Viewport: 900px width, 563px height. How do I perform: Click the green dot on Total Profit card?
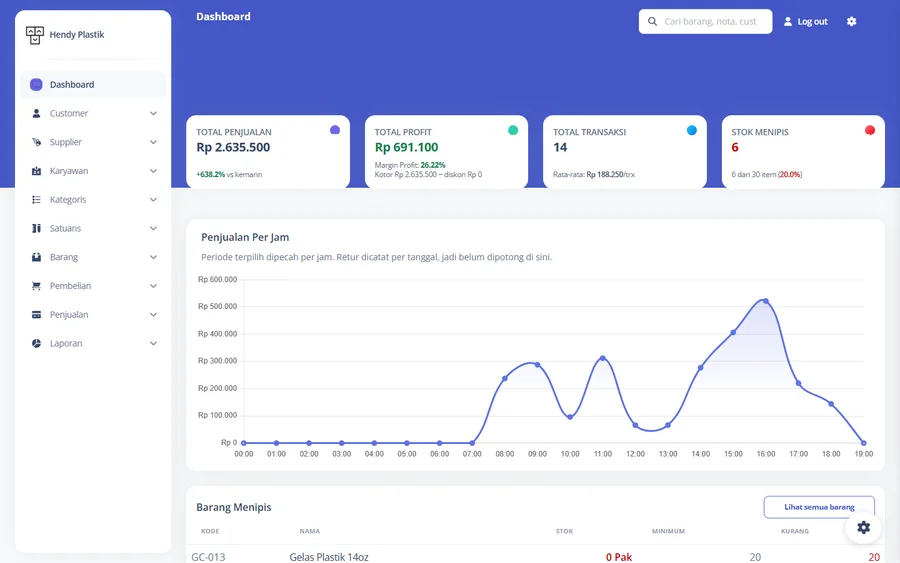point(513,130)
